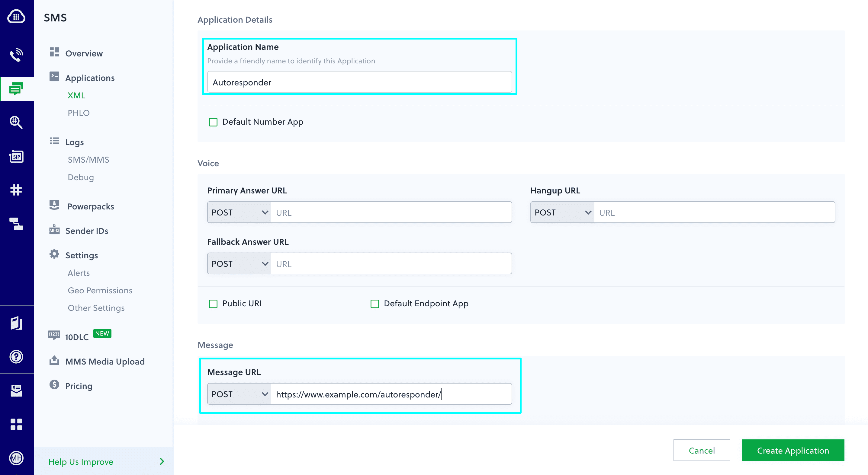Image resolution: width=868 pixels, height=475 pixels.
Task: Click the Create Application button
Action: click(793, 450)
